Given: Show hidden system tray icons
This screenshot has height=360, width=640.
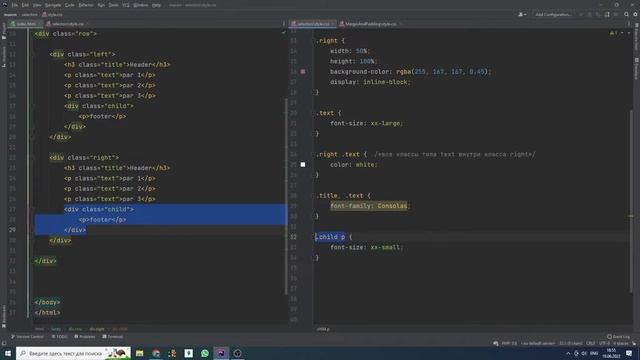Looking at the screenshot, I should 568,353.
